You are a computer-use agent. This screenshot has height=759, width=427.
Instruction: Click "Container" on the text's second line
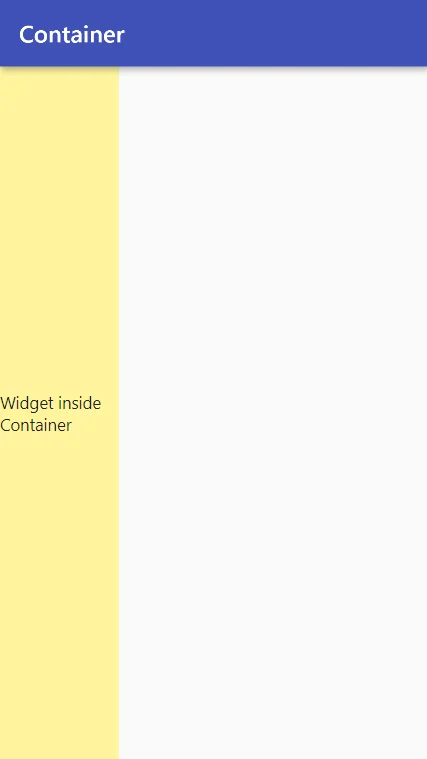tap(36, 425)
